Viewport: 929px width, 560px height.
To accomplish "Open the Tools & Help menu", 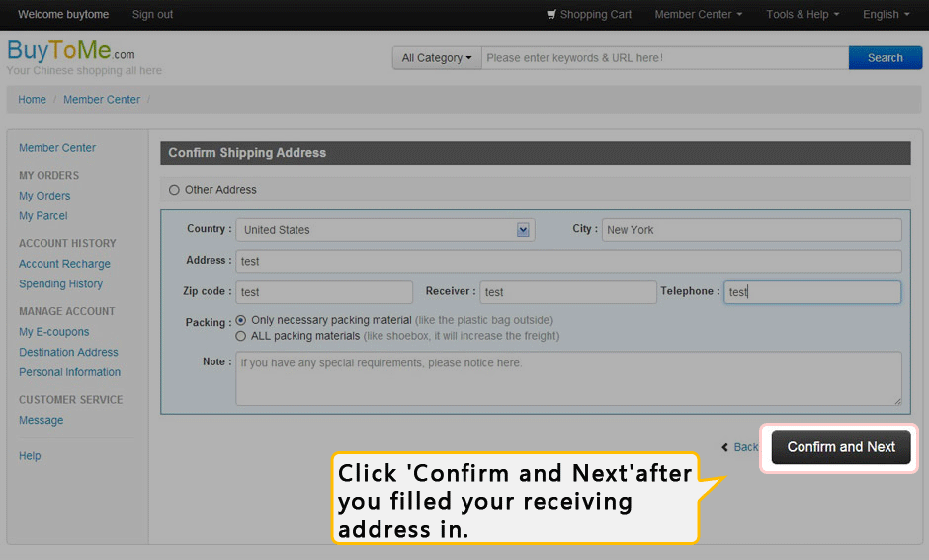I will pos(802,15).
